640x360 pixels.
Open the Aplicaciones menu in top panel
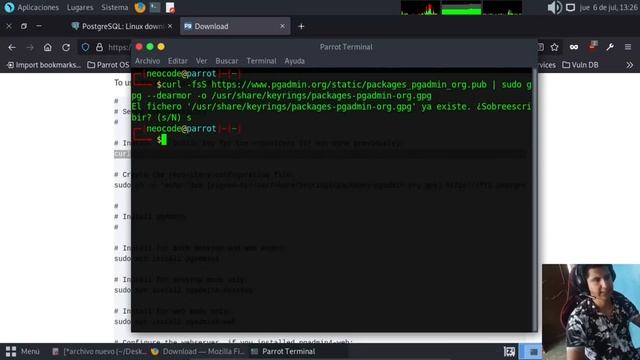tap(31, 7)
